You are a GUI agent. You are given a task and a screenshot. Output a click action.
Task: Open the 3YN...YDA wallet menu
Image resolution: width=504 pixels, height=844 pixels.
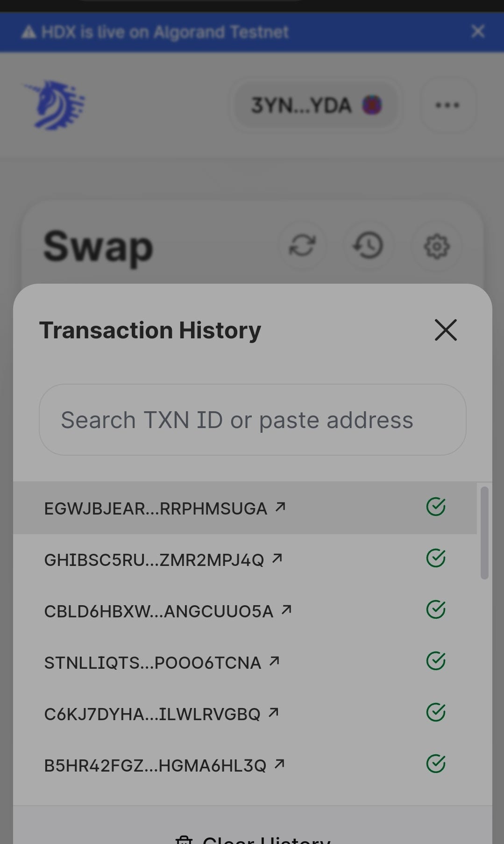pyautogui.click(x=315, y=105)
